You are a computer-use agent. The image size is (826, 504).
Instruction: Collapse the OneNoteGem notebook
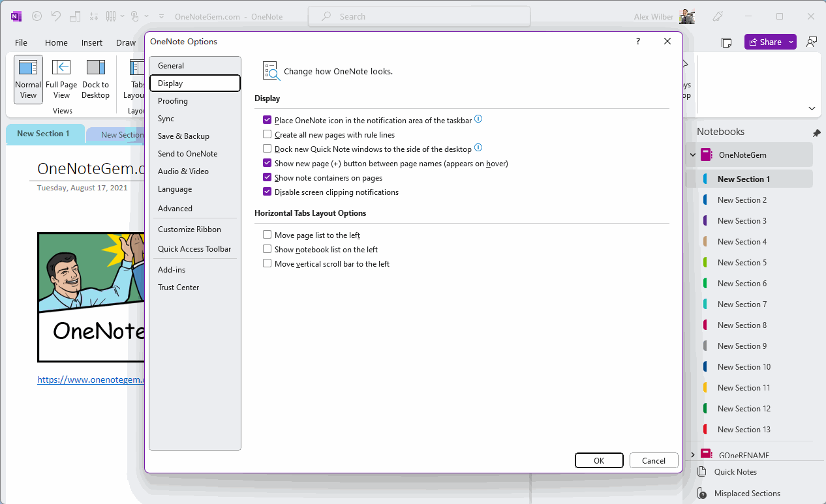692,155
